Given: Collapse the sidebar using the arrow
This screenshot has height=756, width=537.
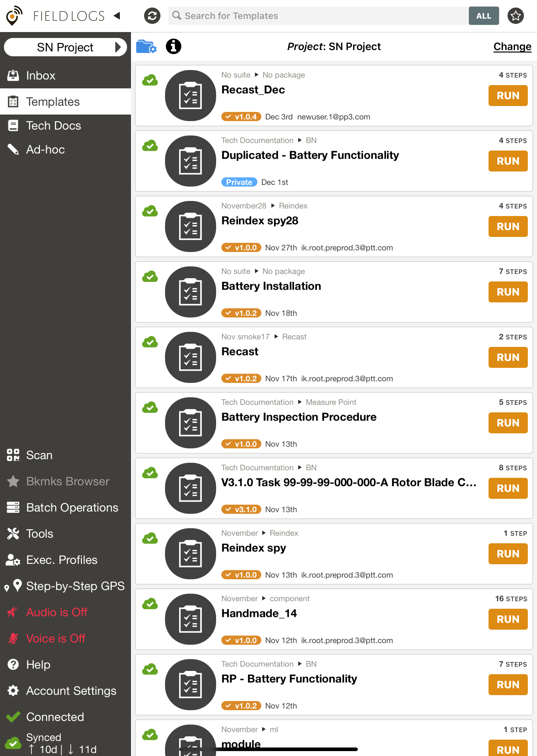Looking at the screenshot, I should (x=117, y=15).
